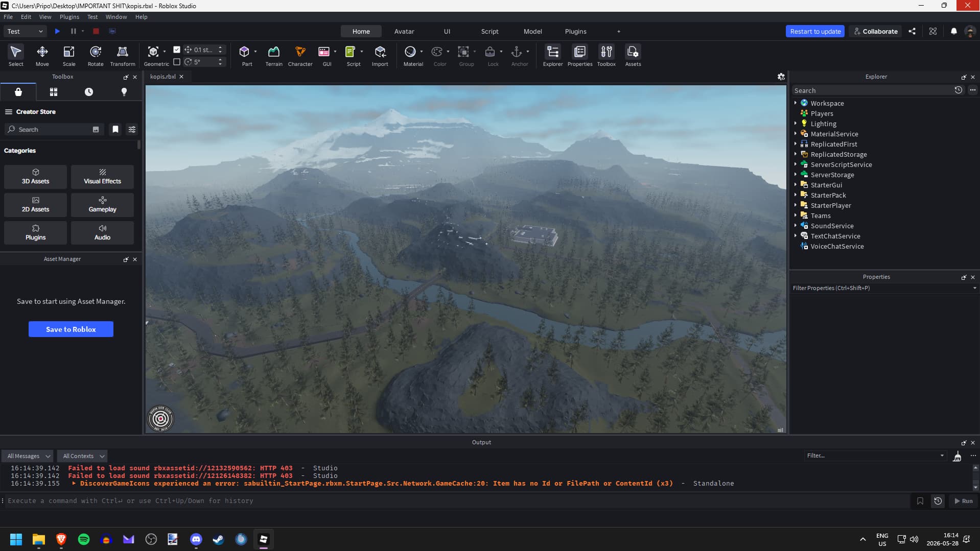Open the All Messages filter dropdown
Image resolution: width=980 pixels, height=551 pixels.
pyautogui.click(x=29, y=456)
